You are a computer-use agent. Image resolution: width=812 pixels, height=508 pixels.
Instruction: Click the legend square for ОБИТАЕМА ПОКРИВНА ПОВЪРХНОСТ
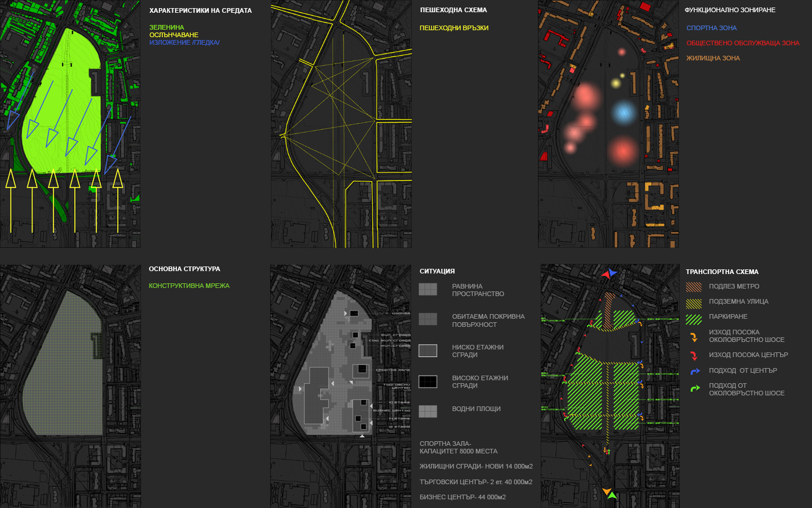[x=428, y=319]
